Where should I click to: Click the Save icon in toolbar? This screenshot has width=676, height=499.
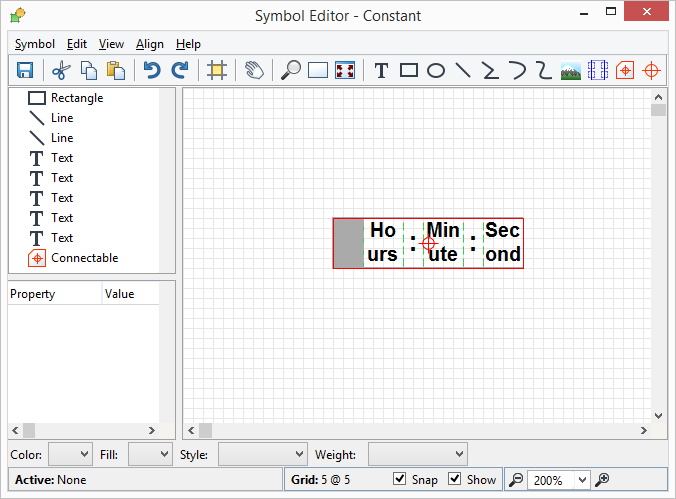pyautogui.click(x=25, y=70)
